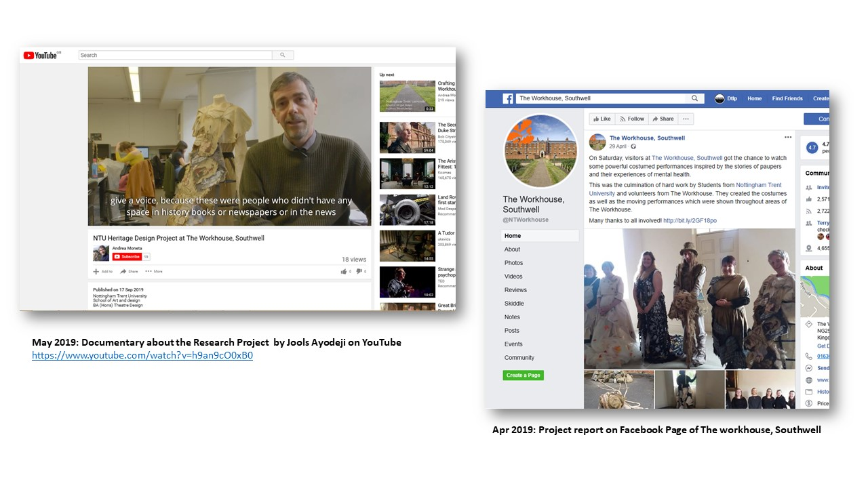Image resolution: width=868 pixels, height=488 pixels.
Task: Select Photos in Facebook page sidebar
Action: point(513,263)
